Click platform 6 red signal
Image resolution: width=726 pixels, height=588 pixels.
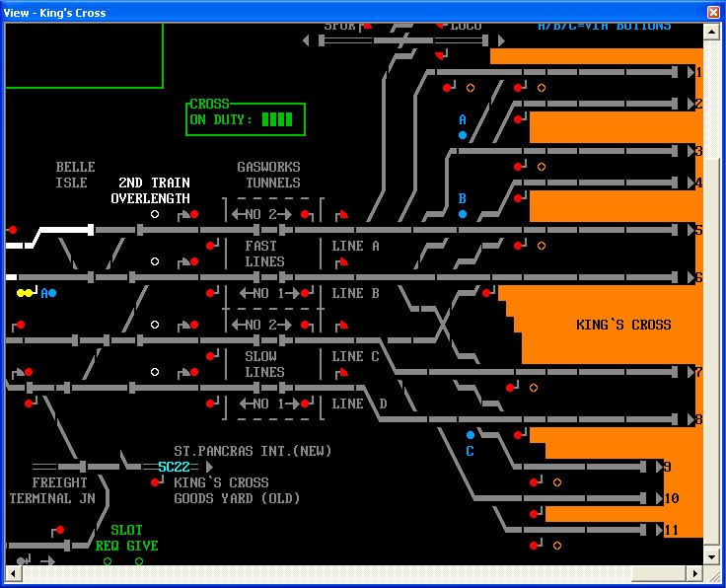(x=486, y=293)
